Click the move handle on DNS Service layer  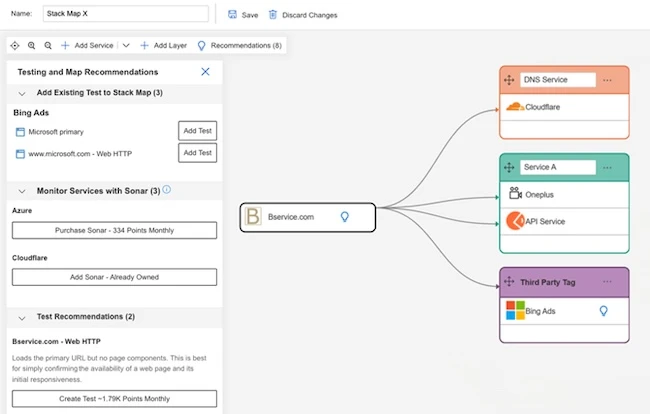(509, 80)
